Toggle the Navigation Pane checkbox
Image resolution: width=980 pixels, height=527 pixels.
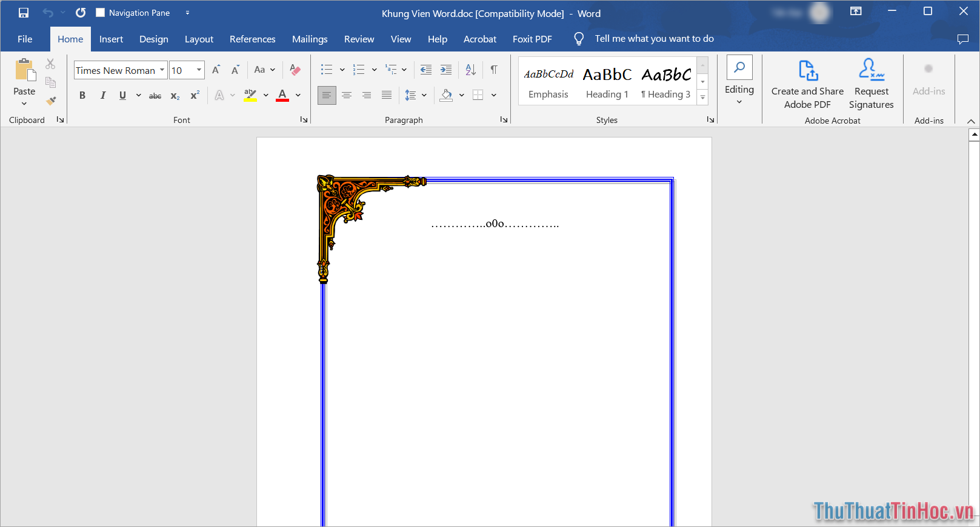101,13
